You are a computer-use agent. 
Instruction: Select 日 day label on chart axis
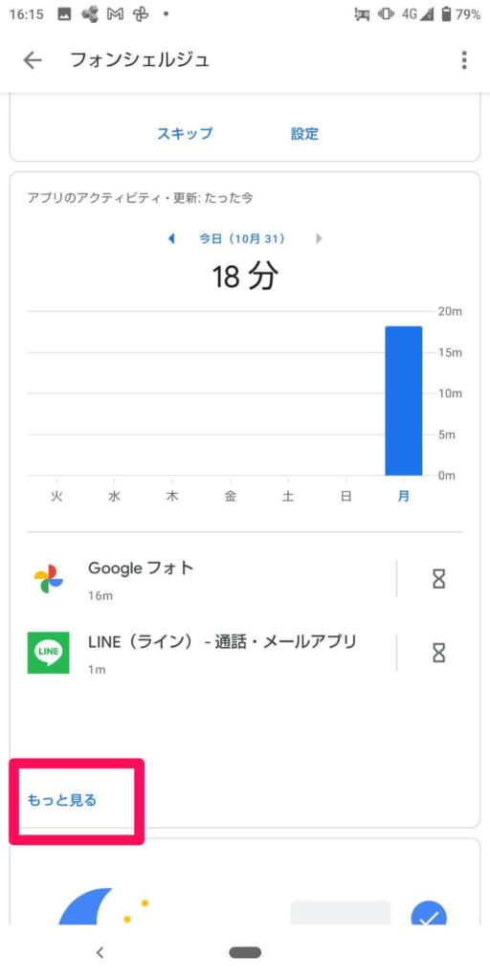pos(346,498)
